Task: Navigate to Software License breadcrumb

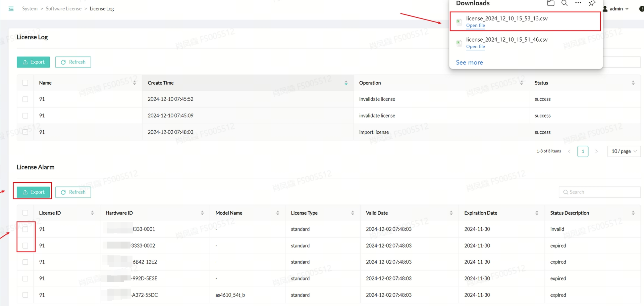Action: tap(63, 9)
